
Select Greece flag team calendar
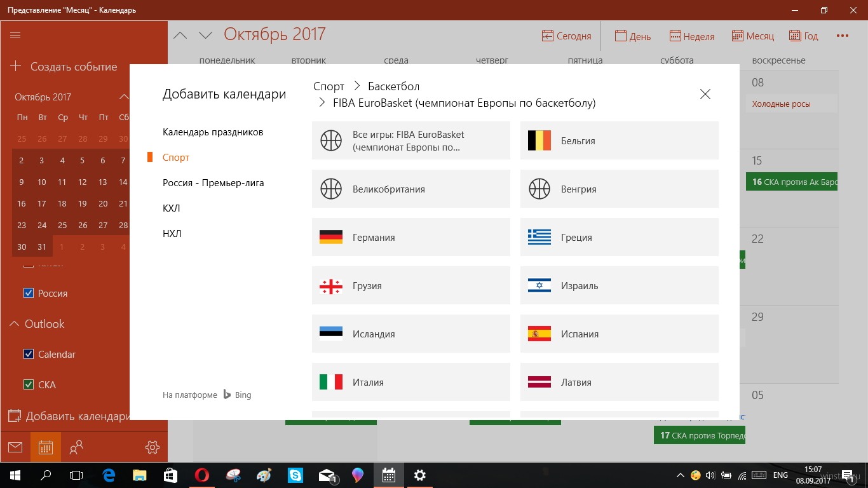coord(620,237)
